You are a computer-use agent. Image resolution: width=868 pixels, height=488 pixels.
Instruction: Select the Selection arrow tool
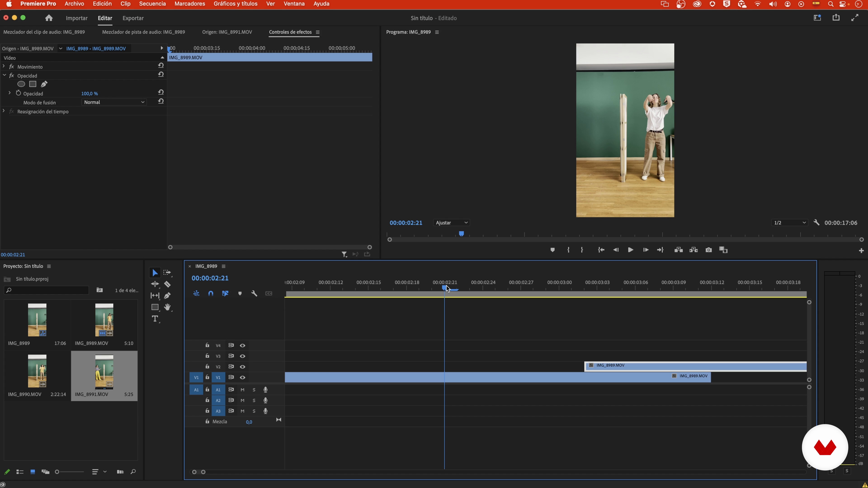(x=155, y=273)
